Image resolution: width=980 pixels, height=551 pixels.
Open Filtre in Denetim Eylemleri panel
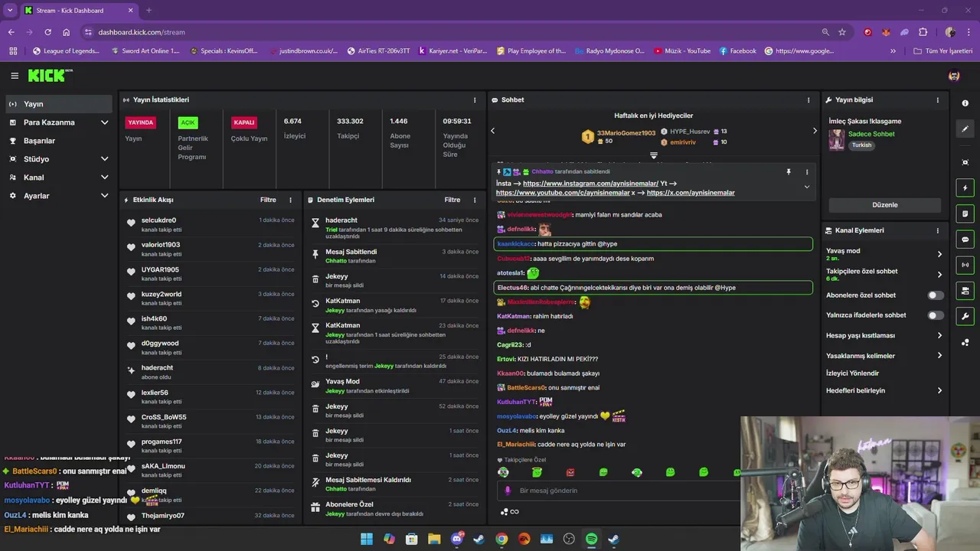[x=452, y=200]
